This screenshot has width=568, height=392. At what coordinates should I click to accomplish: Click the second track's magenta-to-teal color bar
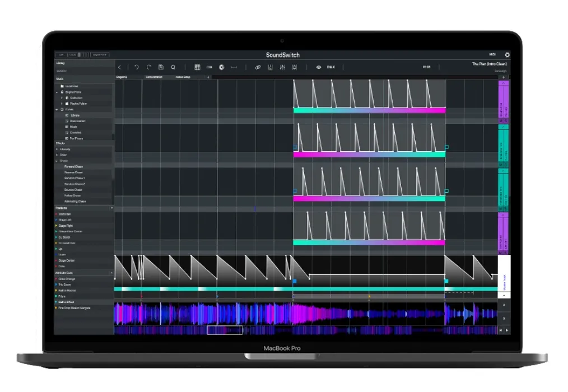click(369, 155)
